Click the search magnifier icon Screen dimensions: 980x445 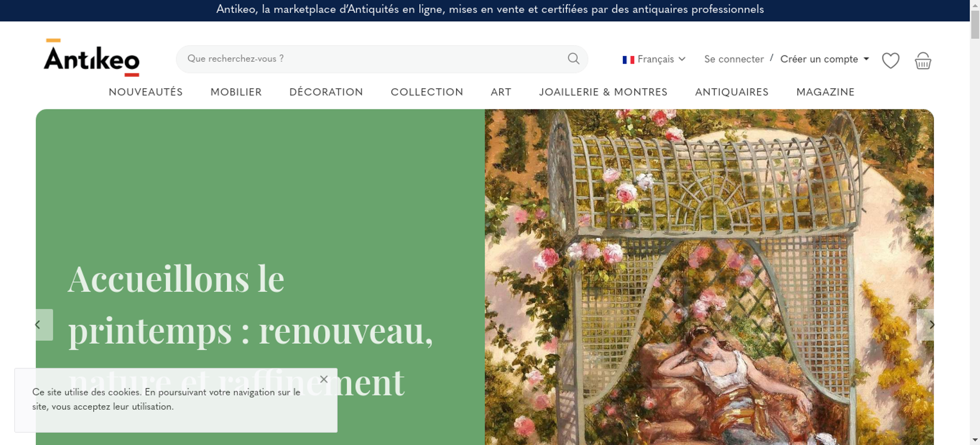tap(573, 59)
